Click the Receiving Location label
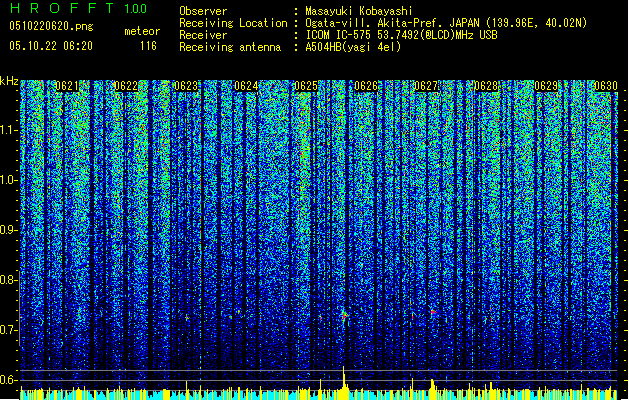629x400 pixels. coord(233,23)
